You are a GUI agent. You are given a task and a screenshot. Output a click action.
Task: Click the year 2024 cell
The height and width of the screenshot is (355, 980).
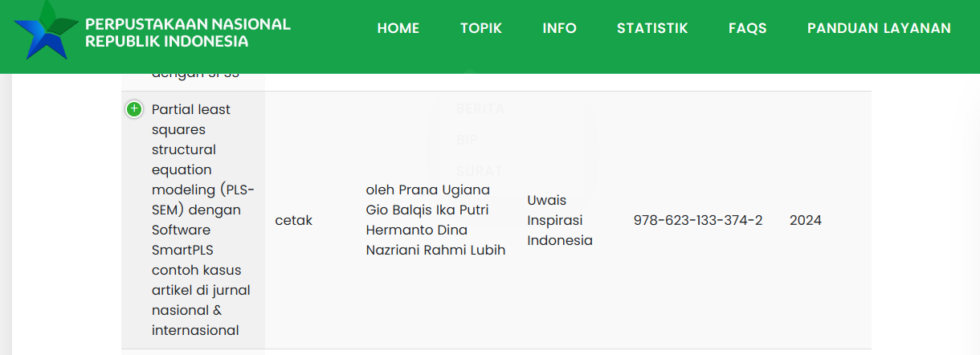(805, 220)
